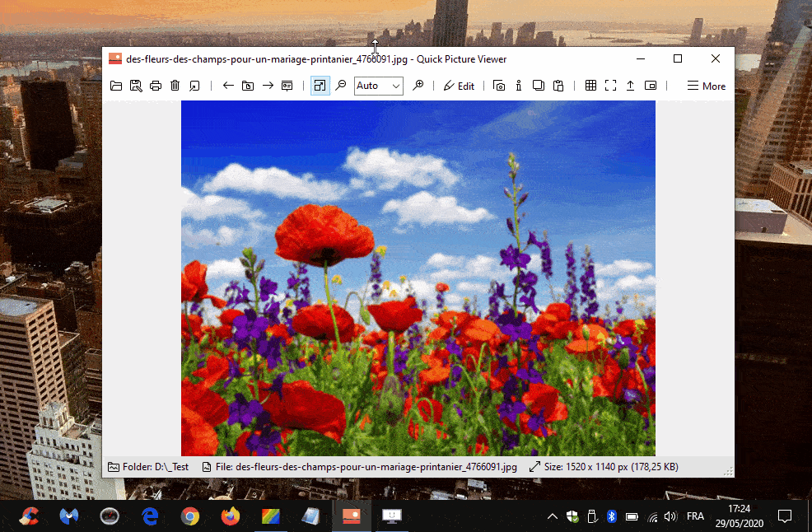The height and width of the screenshot is (532, 812).
Task: Switch the FRA input language indicator
Action: click(x=695, y=516)
